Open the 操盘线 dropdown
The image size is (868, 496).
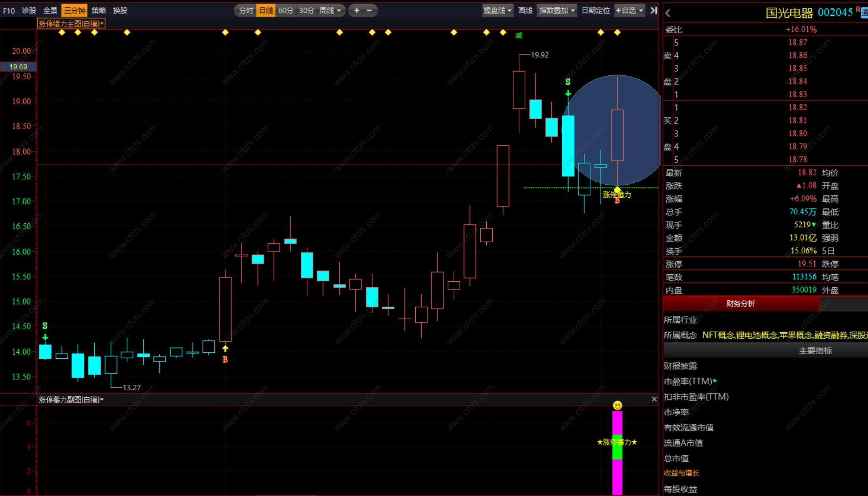pyautogui.click(x=497, y=11)
